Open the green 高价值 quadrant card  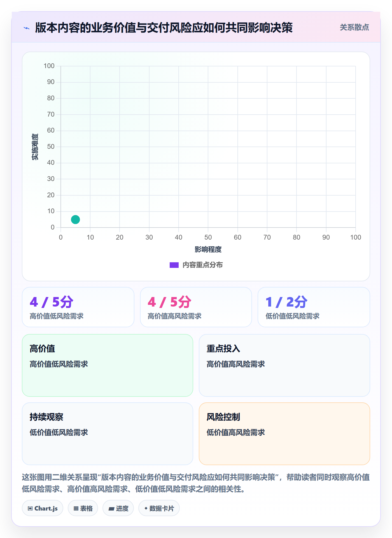(108, 365)
